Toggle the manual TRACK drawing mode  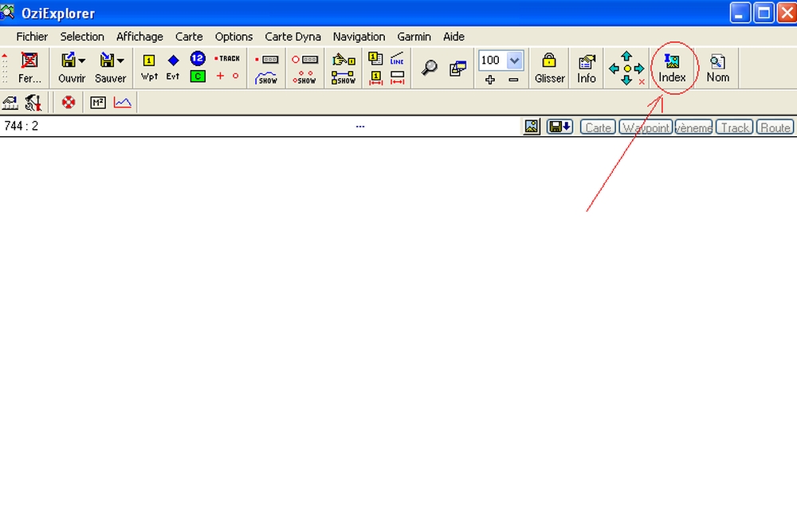[228, 59]
